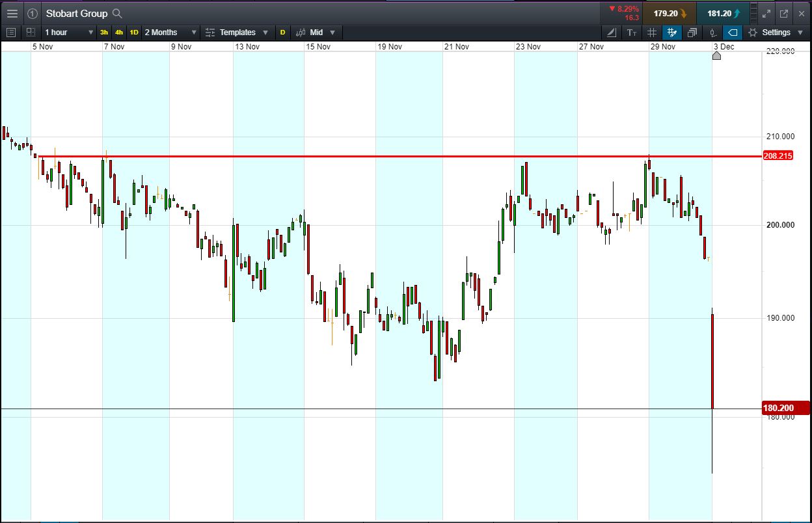Click the sliders icon beside Templates
This screenshot has height=523, width=812.
pos(210,32)
